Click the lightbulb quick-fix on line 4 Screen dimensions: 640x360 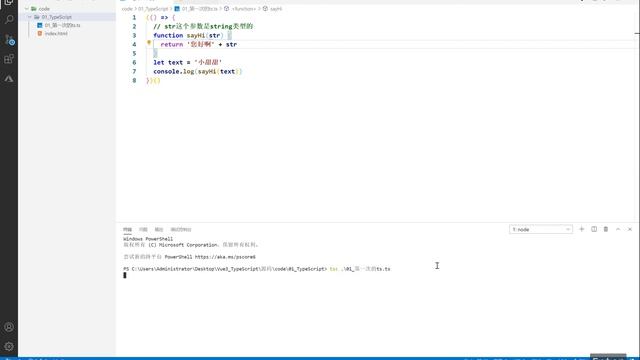pyautogui.click(x=149, y=43)
